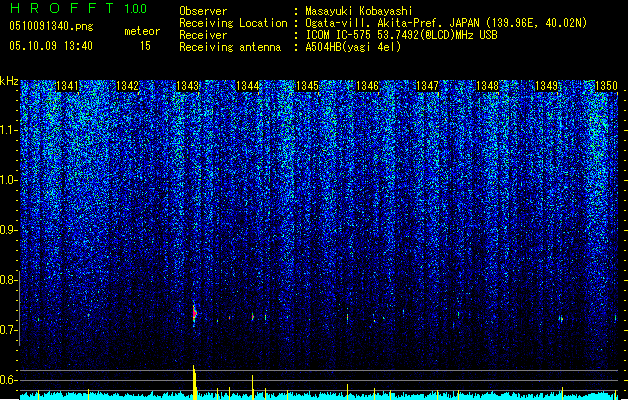Select observer name Masayuki Kobayashi
The width and height of the screenshot is (629, 400).
(359, 11)
